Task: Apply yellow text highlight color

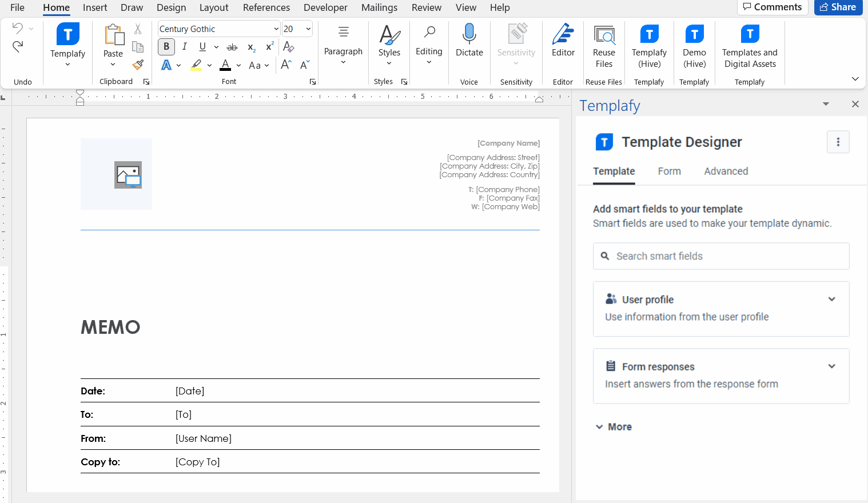Action: click(197, 65)
